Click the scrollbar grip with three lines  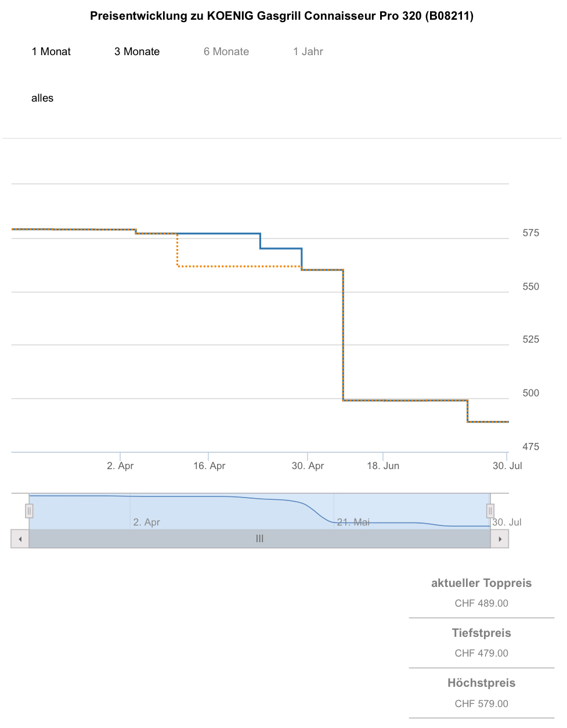click(x=259, y=539)
